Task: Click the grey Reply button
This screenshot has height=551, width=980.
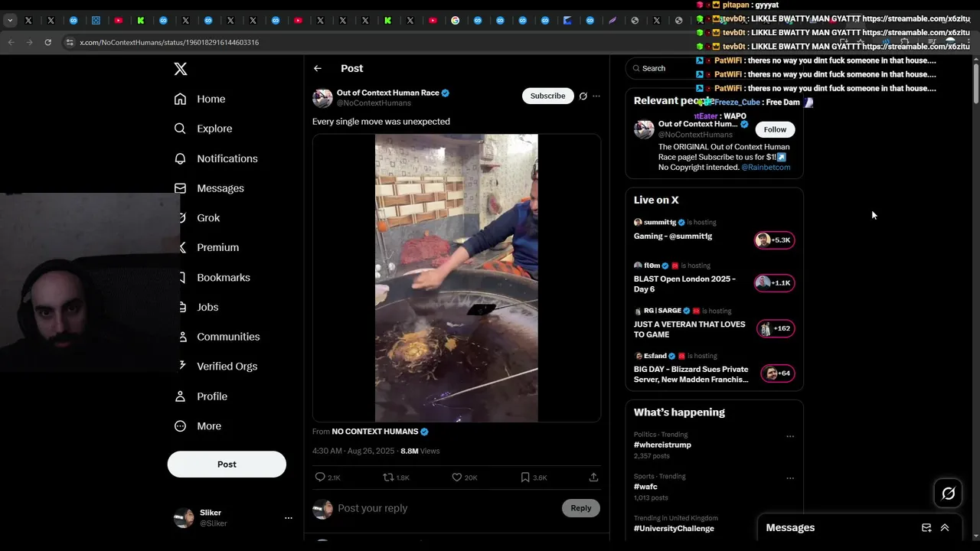Action: (581, 508)
